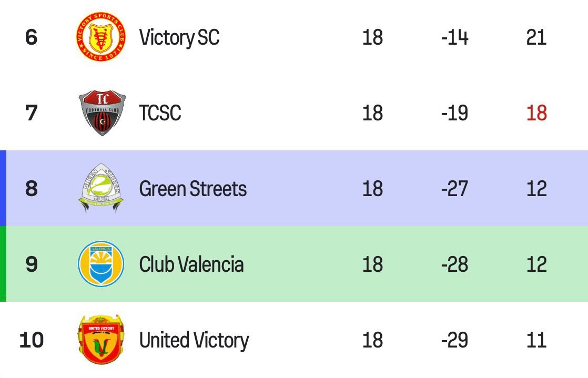Select the Club Valencia crest icon
This screenshot has width=588, height=378.
tap(101, 264)
